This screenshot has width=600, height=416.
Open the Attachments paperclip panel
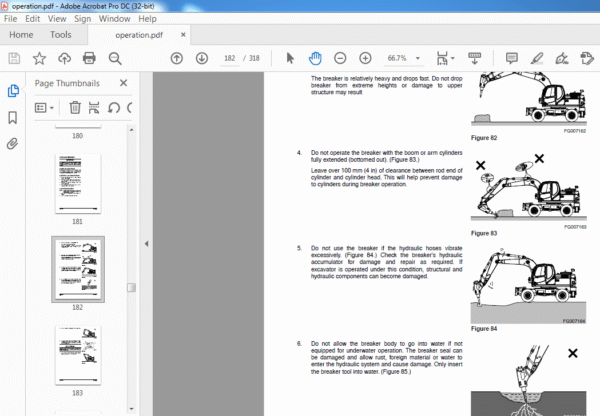(x=12, y=144)
